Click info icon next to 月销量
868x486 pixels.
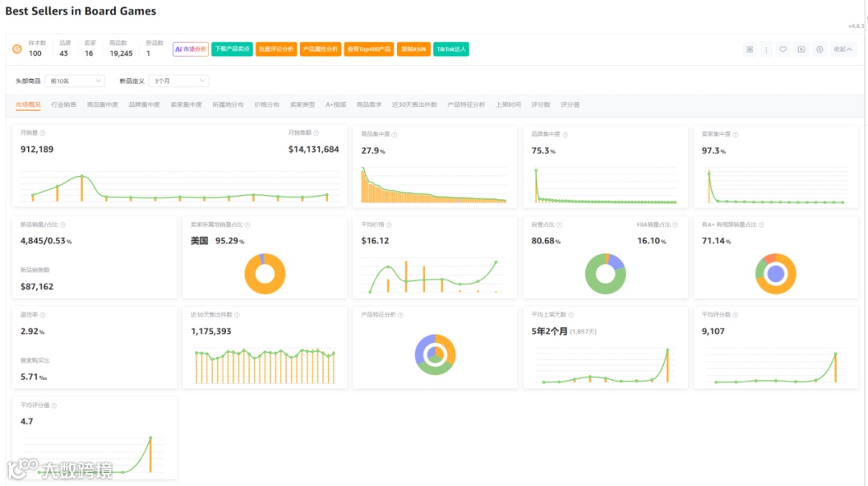click(43, 133)
